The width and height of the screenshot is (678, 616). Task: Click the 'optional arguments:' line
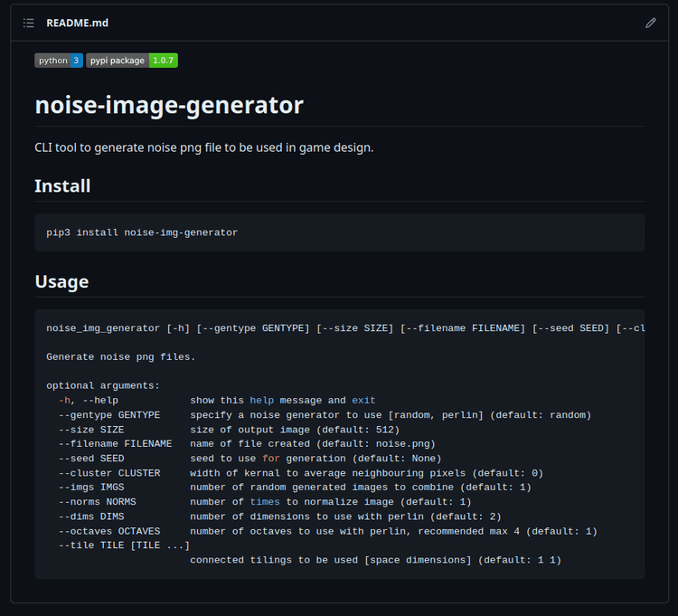[x=103, y=386]
